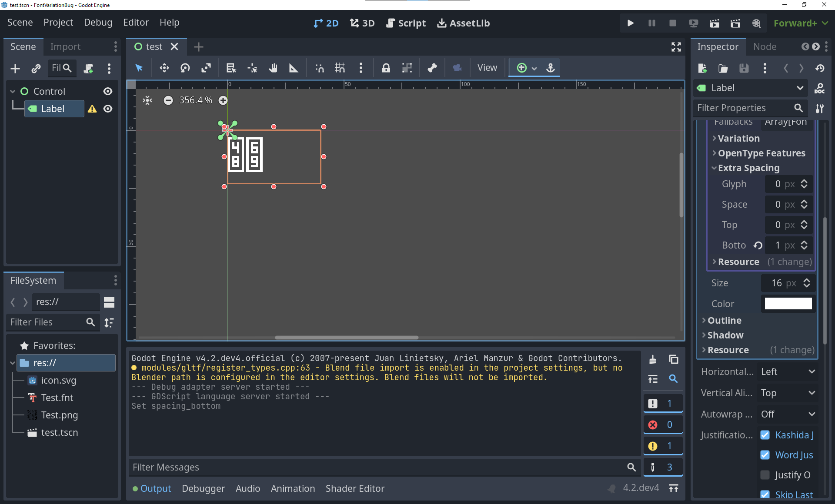The width and height of the screenshot is (835, 504).
Task: Run the project with the Play button
Action: click(x=630, y=23)
